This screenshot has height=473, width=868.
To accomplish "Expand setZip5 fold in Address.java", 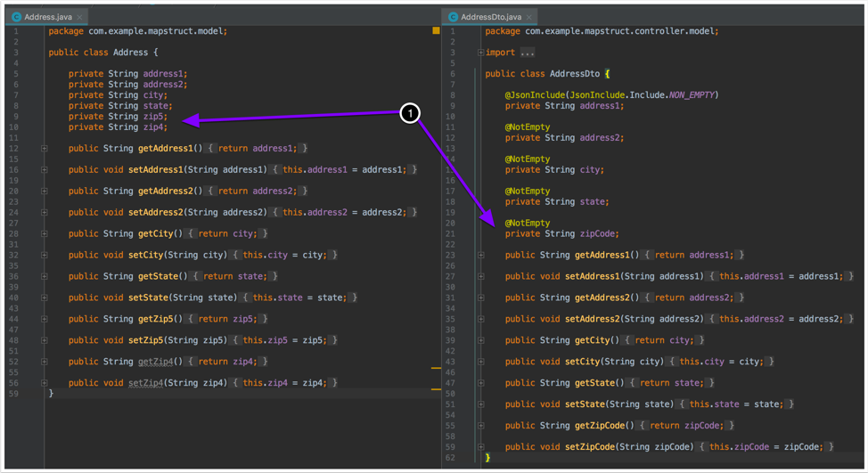I will click(44, 340).
